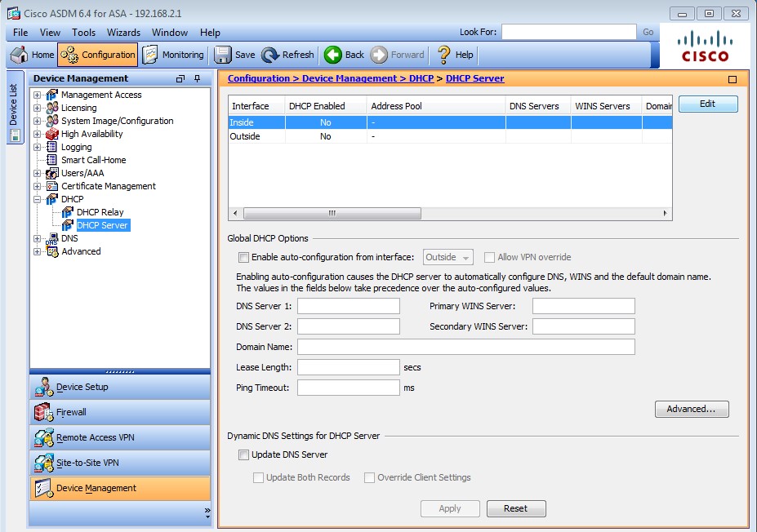Expand the Logging node
This screenshot has height=532, width=757.
pos(38,147)
